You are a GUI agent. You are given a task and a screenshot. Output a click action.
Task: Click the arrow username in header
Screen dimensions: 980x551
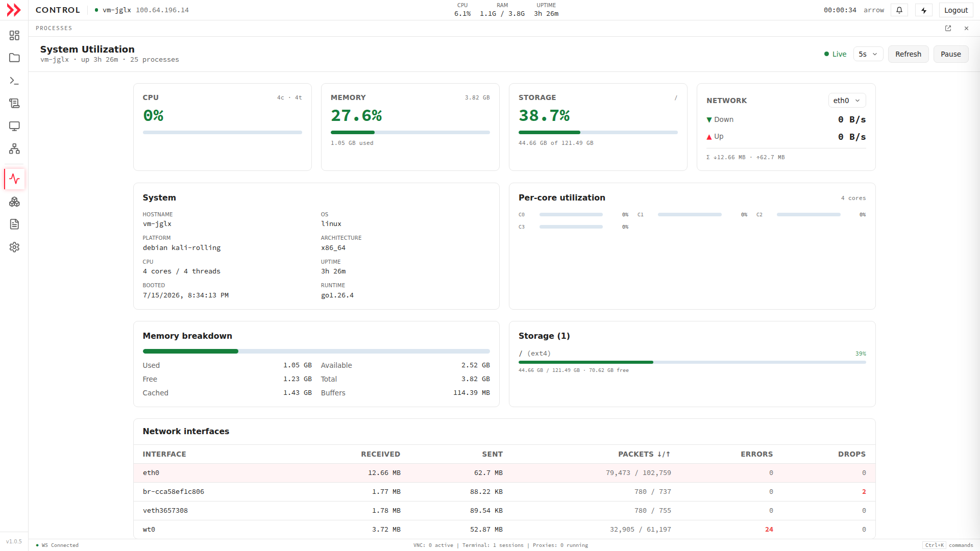(x=874, y=10)
